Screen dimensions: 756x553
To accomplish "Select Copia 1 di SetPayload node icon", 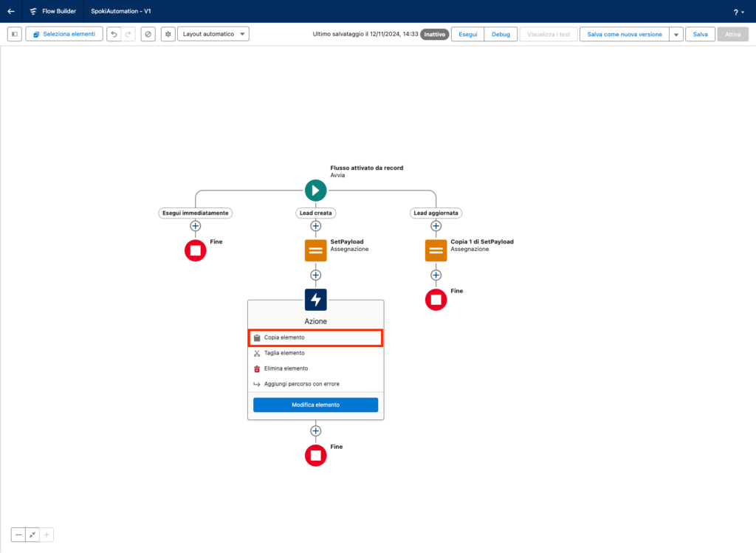I will point(436,250).
